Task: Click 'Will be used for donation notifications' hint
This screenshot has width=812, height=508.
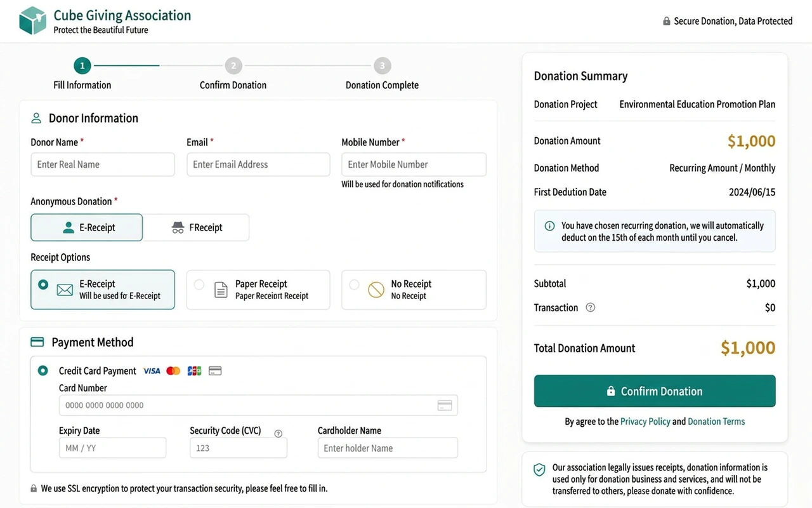Action: [402, 184]
